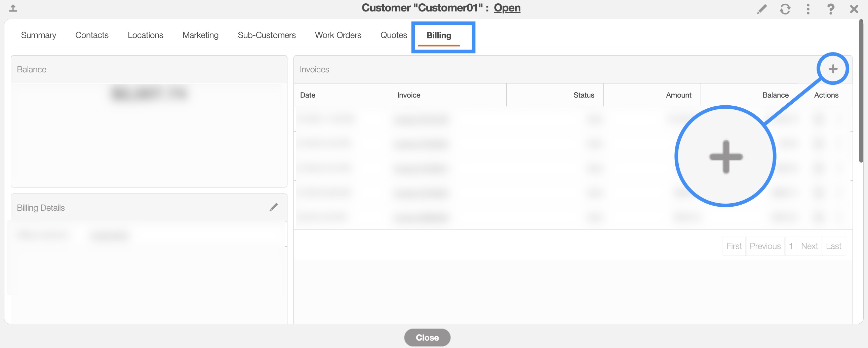View the Sub-Customers tab

(x=266, y=35)
